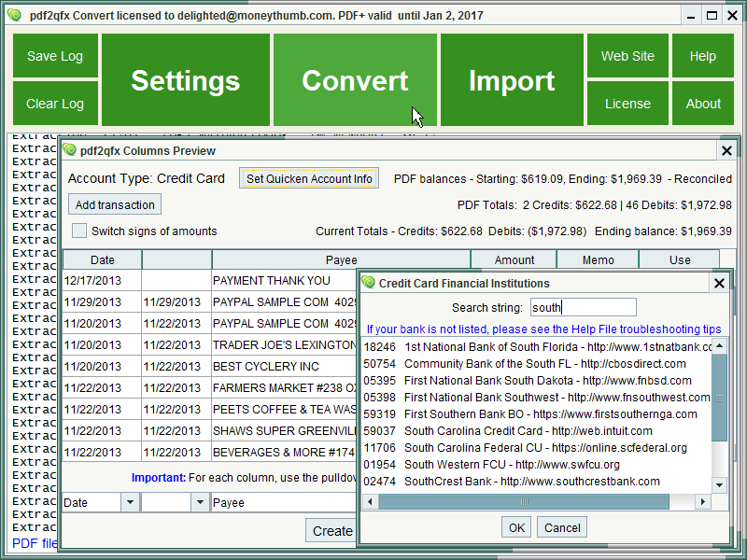Screen dimensions: 747x560
Task: Select First National Bank Southwest
Action: pos(537,398)
